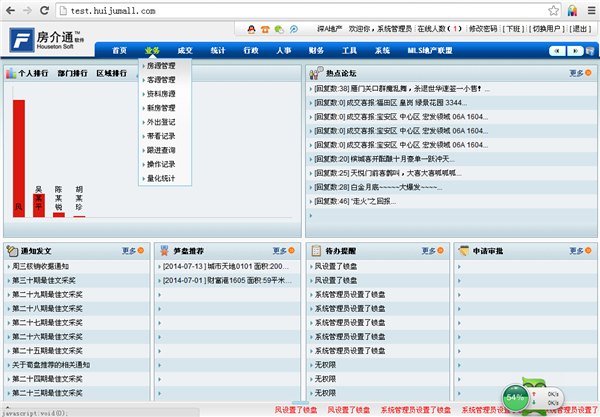Click the [下班] clock-out link
The image size is (600, 417).
pyautogui.click(x=514, y=29)
